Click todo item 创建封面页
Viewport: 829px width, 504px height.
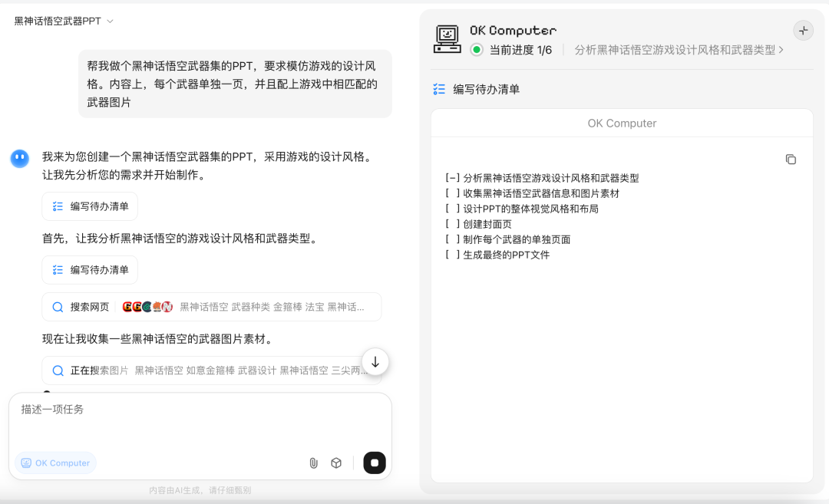(478, 224)
